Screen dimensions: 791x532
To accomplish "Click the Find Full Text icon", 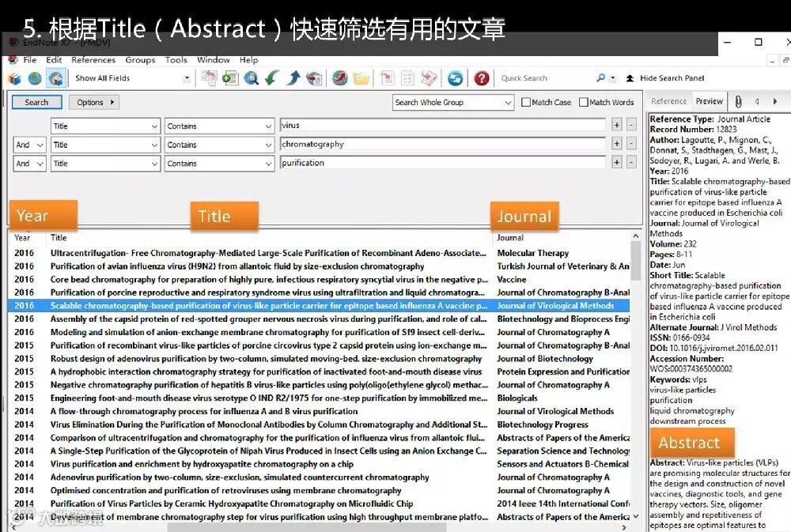I will [x=314, y=78].
